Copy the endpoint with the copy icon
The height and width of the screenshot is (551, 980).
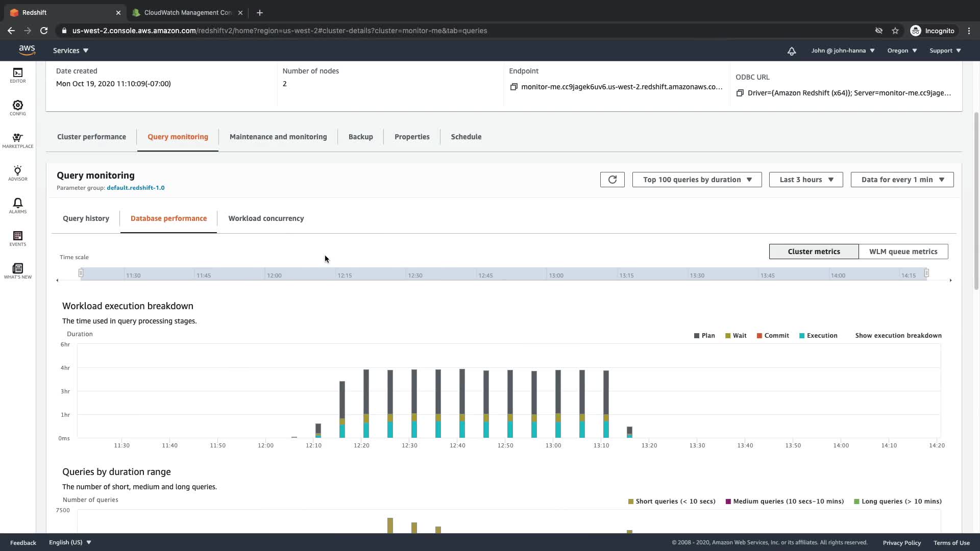coord(513,87)
